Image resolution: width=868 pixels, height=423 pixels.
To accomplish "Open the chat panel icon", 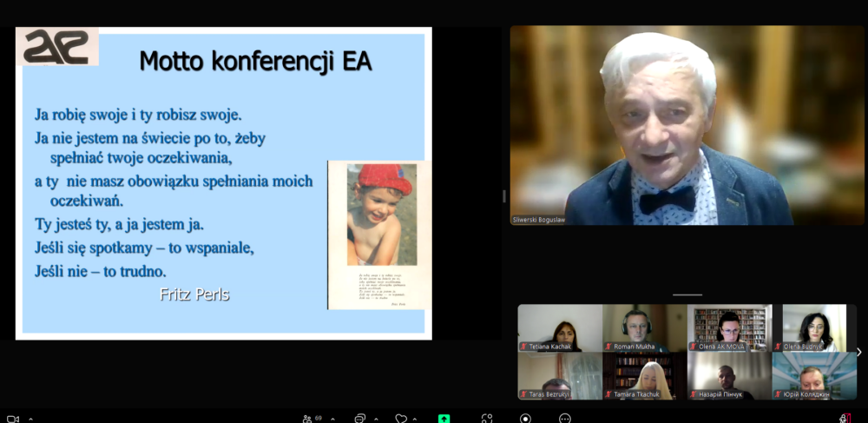I will pyautogui.click(x=359, y=418).
